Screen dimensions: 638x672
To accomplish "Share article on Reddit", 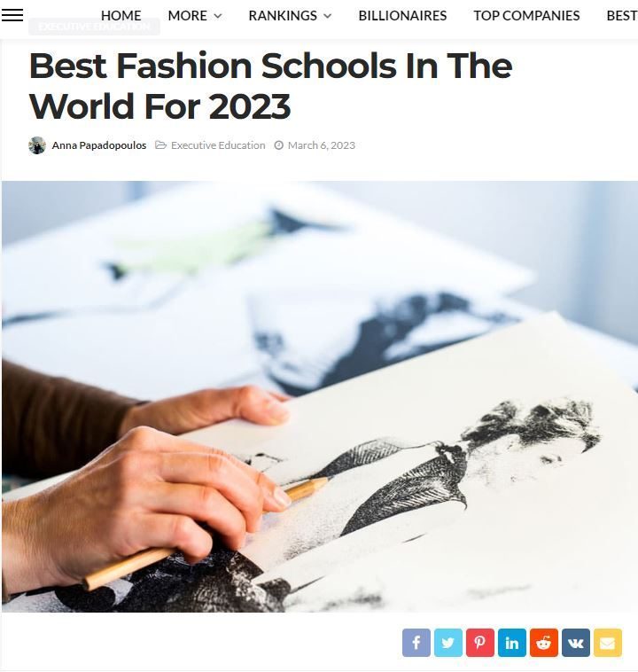I will tap(544, 643).
